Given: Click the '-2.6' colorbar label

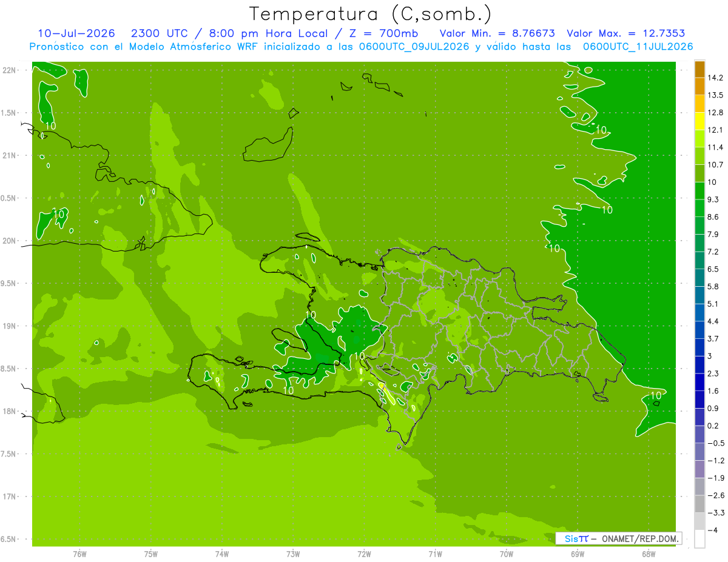Looking at the screenshot, I should tap(715, 495).
